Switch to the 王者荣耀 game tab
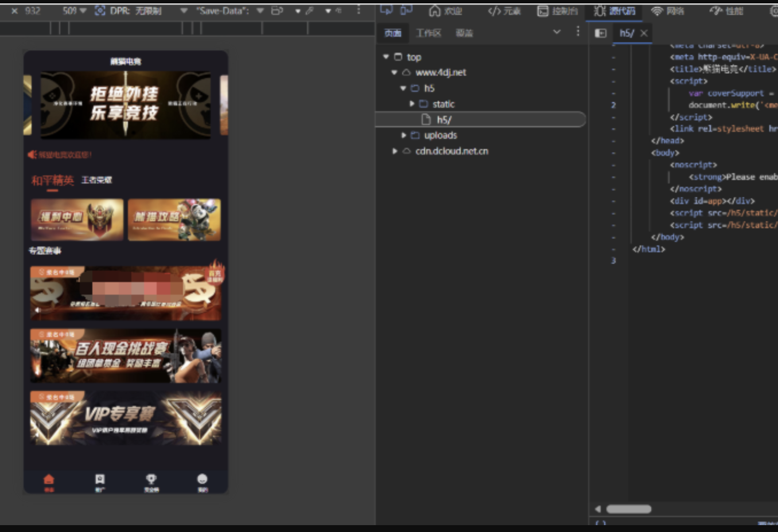 tap(96, 180)
